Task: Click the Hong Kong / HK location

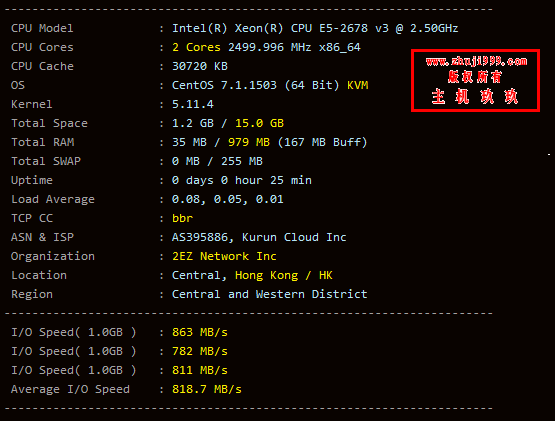Action: tap(284, 275)
